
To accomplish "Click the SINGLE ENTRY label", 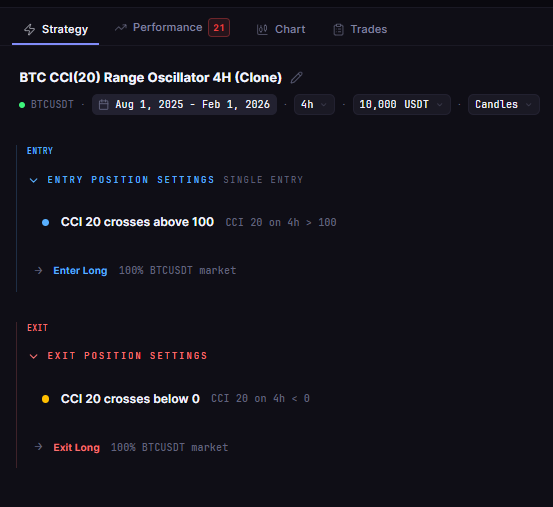I will point(263,180).
